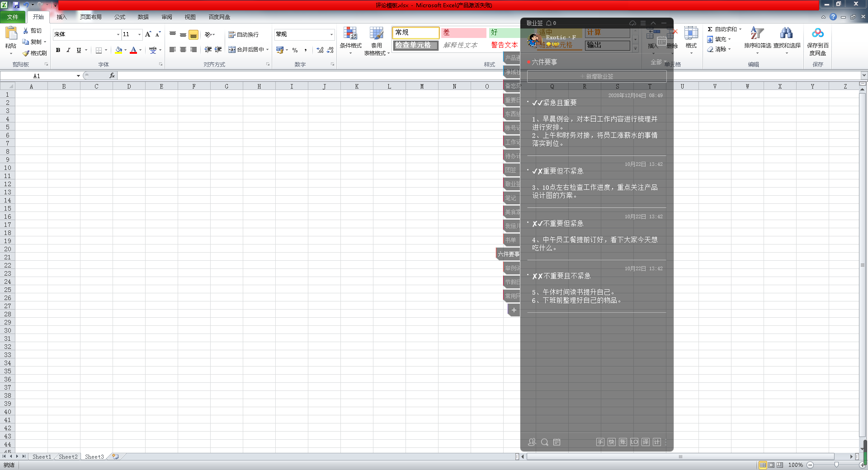Apply red font color swatch
Screen dimensions: 868x470
coord(133,50)
